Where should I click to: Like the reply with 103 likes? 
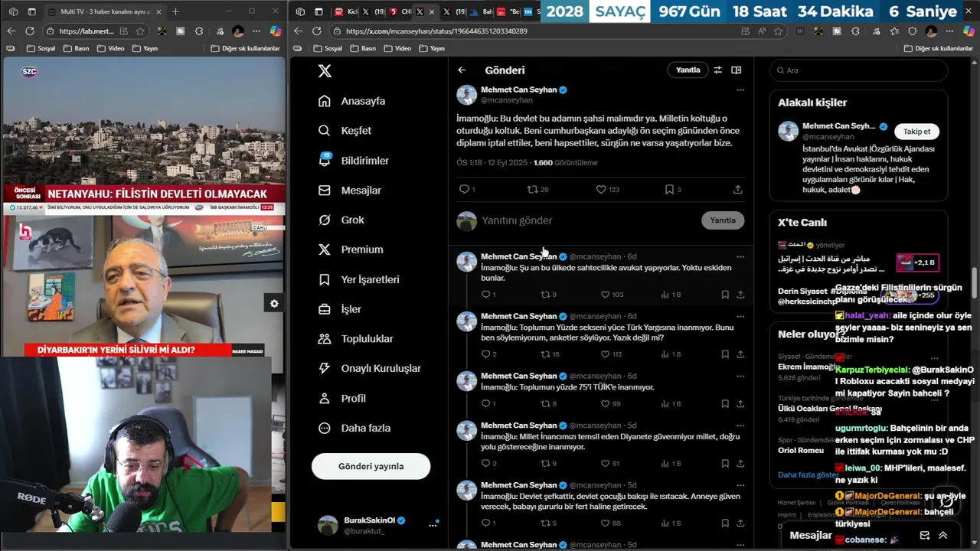(612, 295)
